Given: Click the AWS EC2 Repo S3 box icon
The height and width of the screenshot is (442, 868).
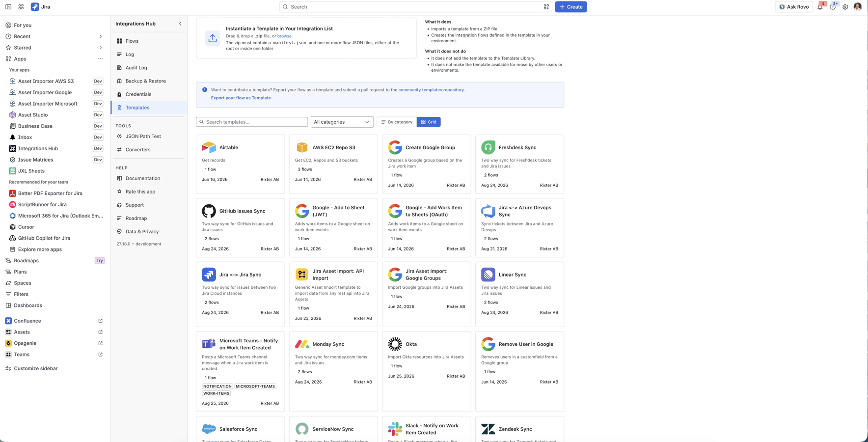Looking at the screenshot, I should pyautogui.click(x=302, y=147).
